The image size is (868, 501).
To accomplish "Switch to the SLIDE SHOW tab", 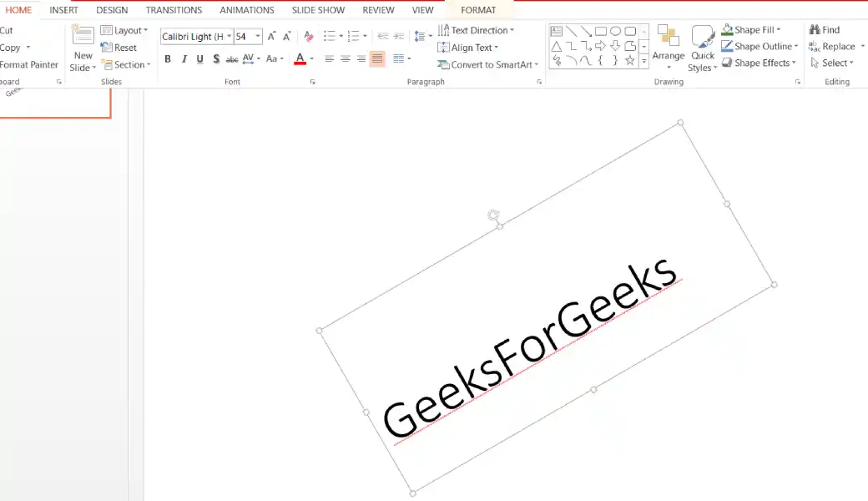I will click(318, 10).
